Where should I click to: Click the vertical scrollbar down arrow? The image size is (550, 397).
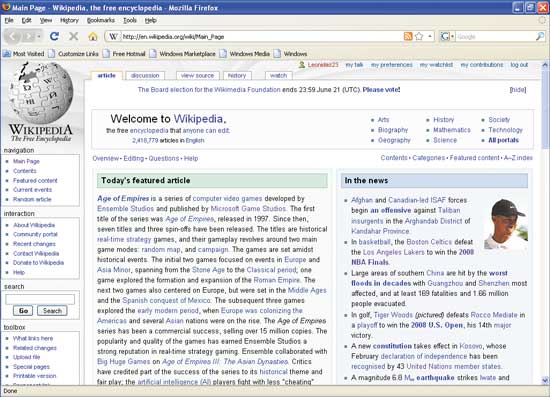click(545, 380)
